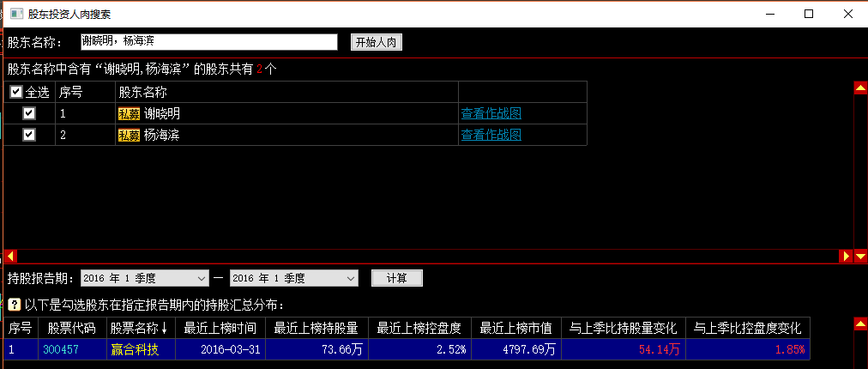Click the shareholder list scroll-up arrow
This screenshot has height=369, width=868.
pyautogui.click(x=860, y=88)
